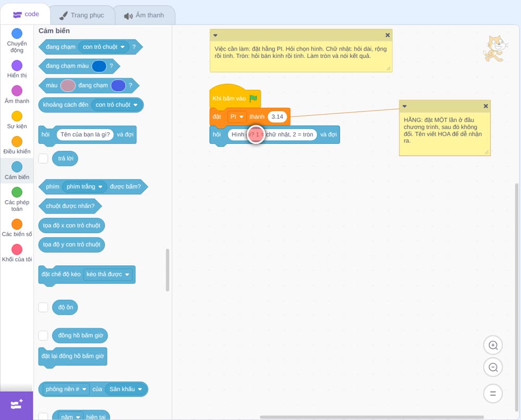Expand the 'Sân khấu' dropdown

(126, 389)
